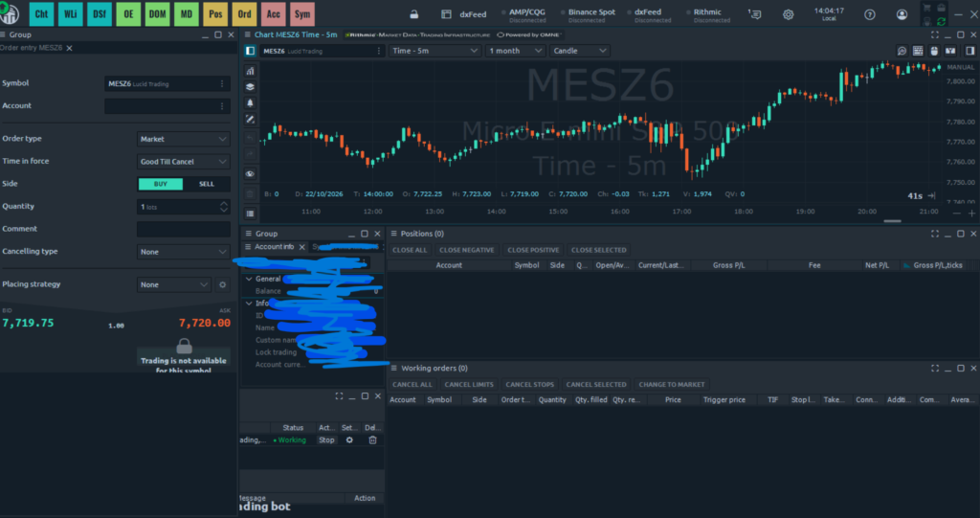Collapse the Info section
The image size is (980, 518).
click(x=249, y=304)
